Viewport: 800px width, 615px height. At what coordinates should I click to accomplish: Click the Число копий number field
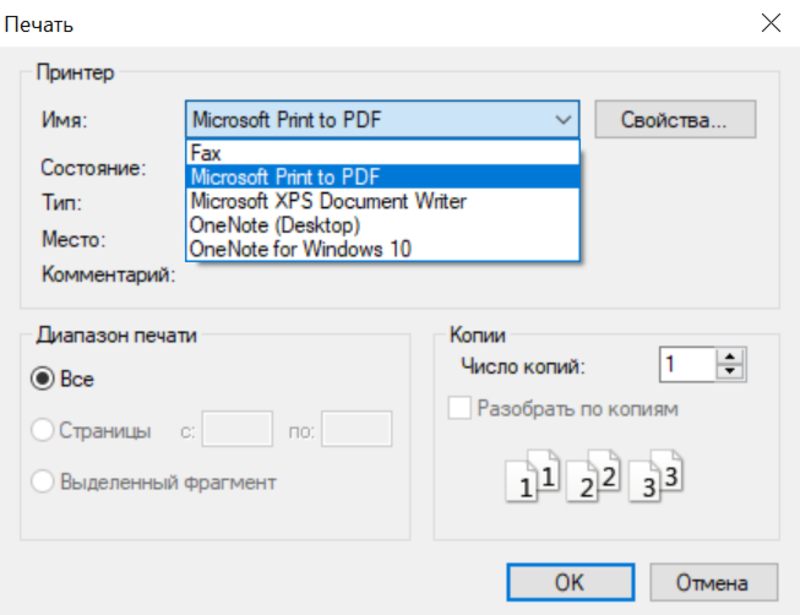688,364
